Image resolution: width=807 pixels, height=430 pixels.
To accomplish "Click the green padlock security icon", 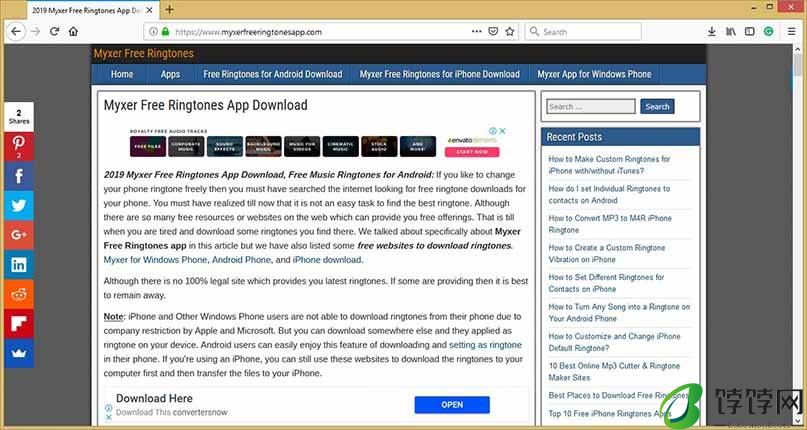I will point(165,31).
